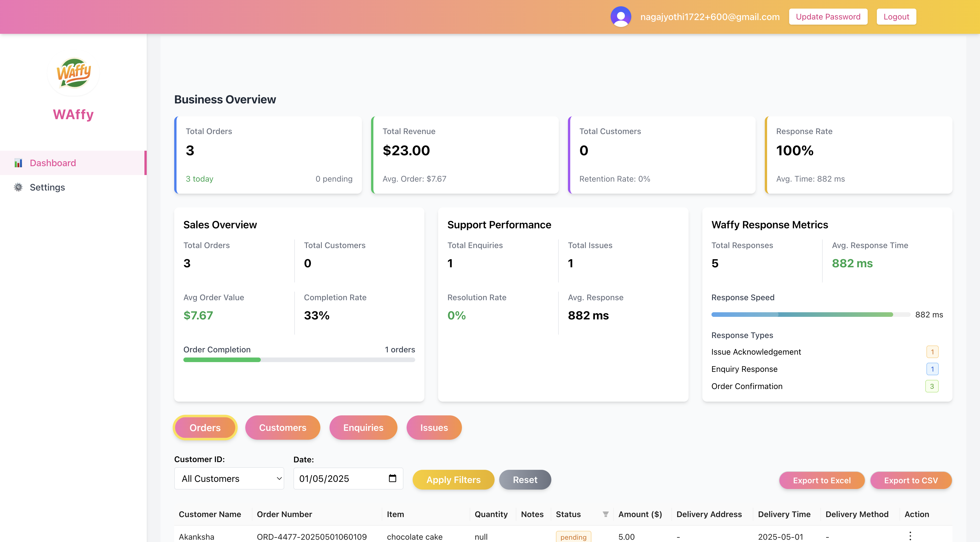
Task: Click the Response Speed bar
Action: click(810, 315)
